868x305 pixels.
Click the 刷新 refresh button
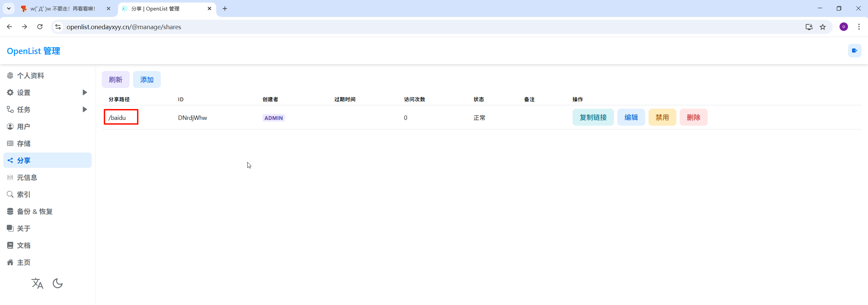115,79
